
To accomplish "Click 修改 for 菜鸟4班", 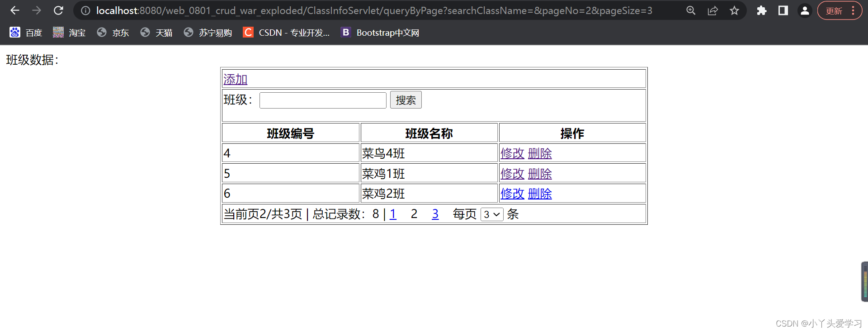I will click(x=512, y=153).
